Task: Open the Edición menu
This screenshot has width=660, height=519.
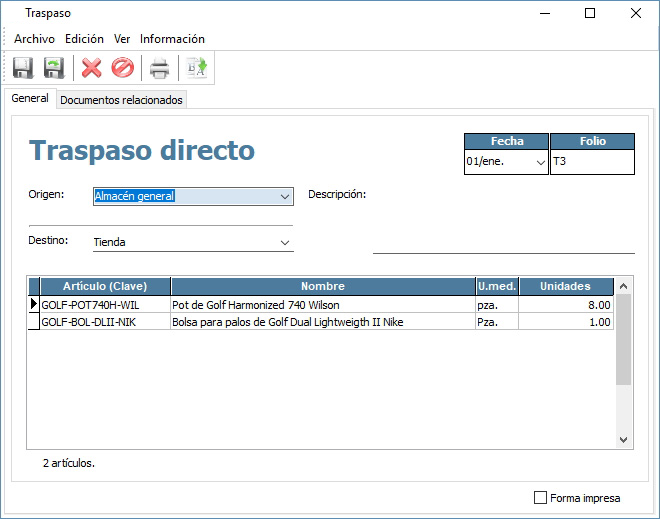Action: click(84, 39)
